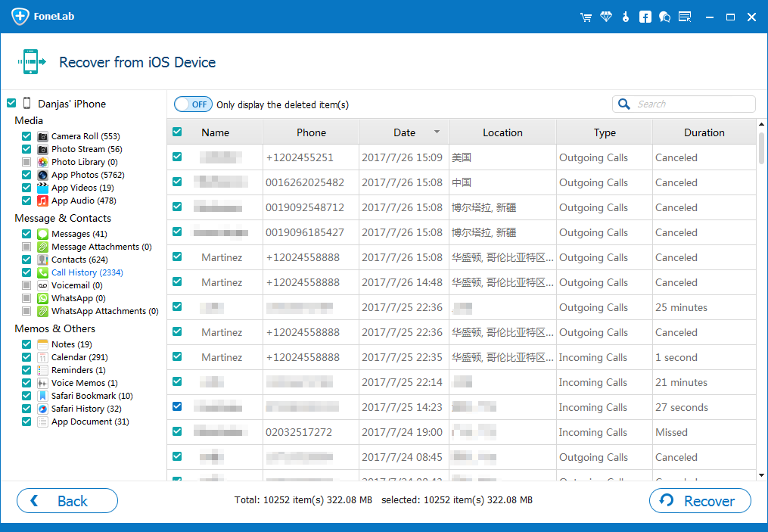The height and width of the screenshot is (532, 768).
Task: Uncheck the Danjas' iPhone device checkbox
Action: click(x=11, y=104)
